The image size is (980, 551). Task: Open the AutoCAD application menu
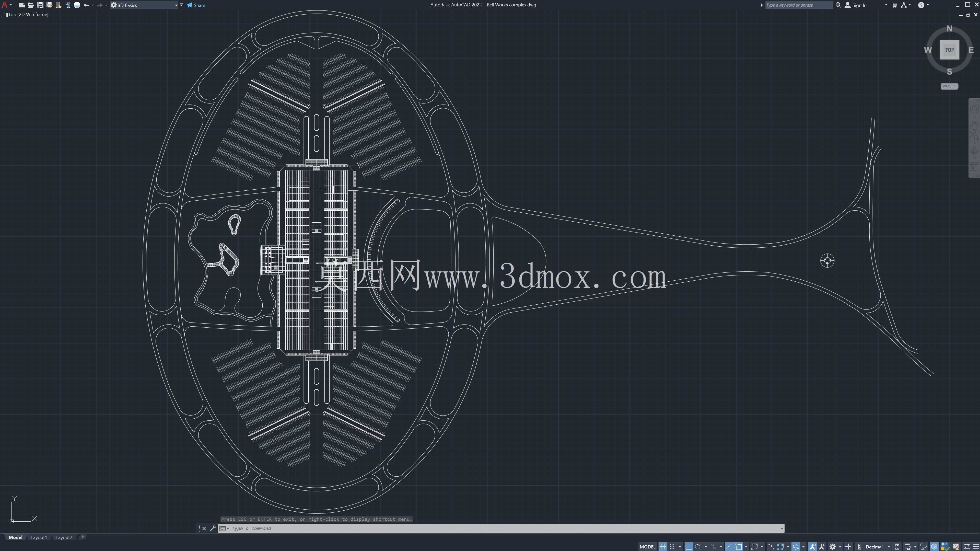[x=6, y=5]
